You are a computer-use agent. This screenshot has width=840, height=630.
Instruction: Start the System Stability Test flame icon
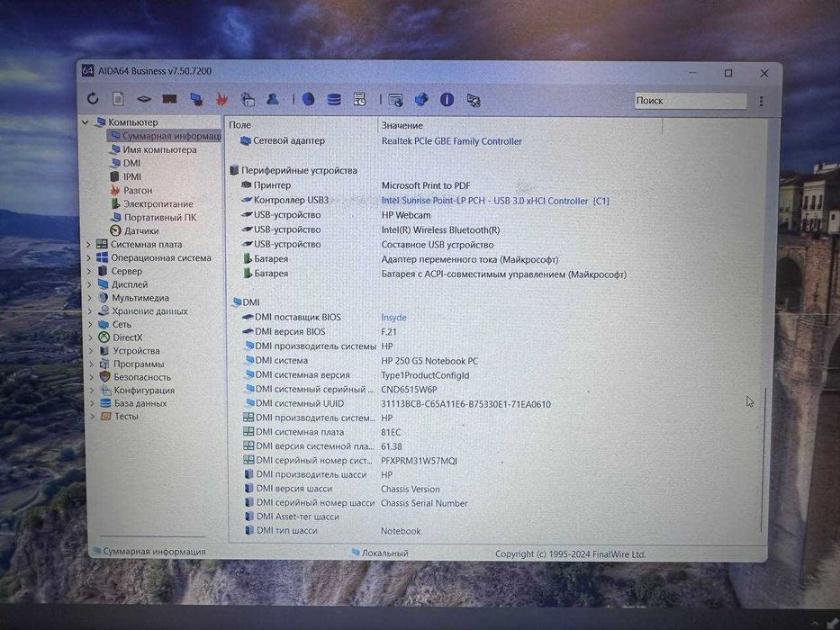[x=221, y=99]
